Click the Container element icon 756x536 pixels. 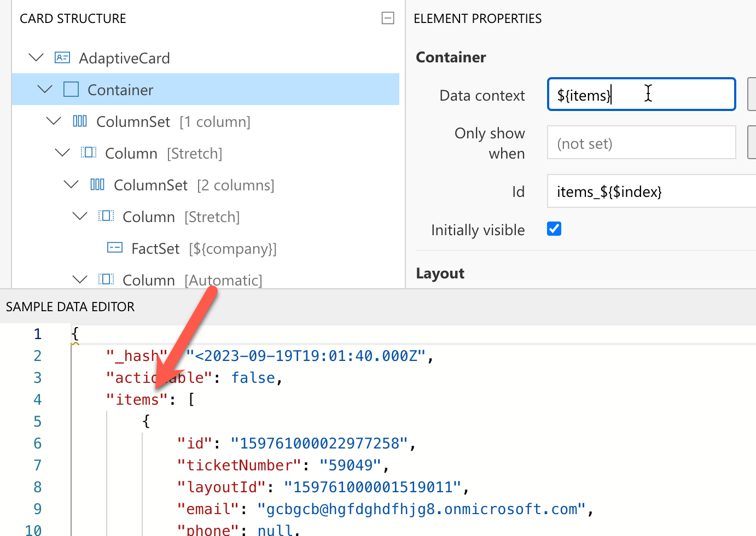(71, 89)
